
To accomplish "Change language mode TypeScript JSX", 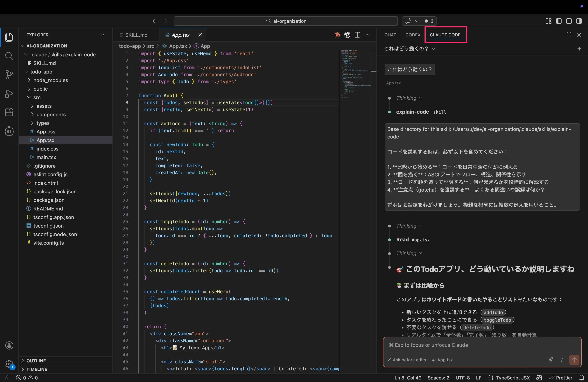I will pyautogui.click(x=513, y=378).
